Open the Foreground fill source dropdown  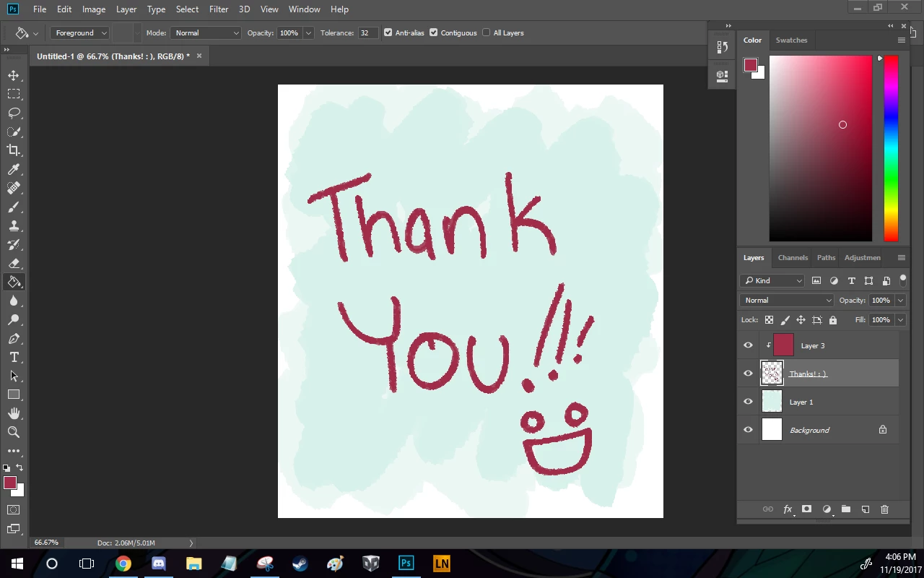pyautogui.click(x=79, y=33)
